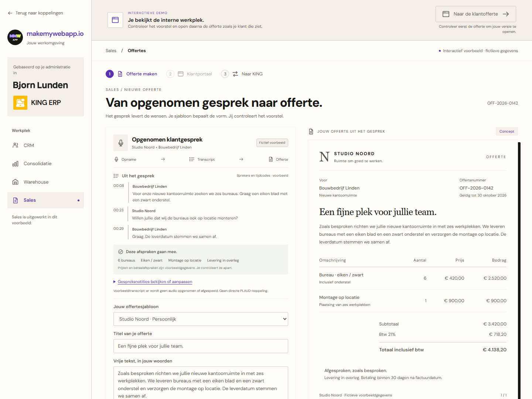The width and height of the screenshot is (532, 399).
Task: Click the Geldig tot 30 oktober 2026 text
Action: [483, 195]
